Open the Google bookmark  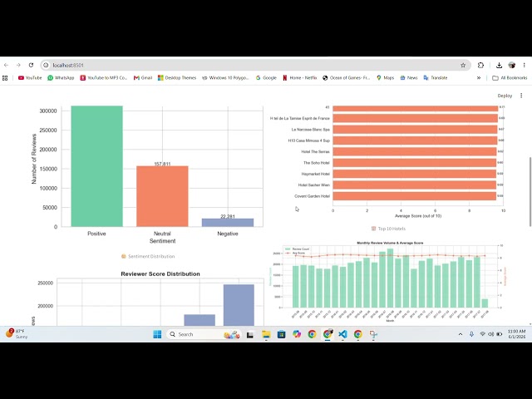pos(266,77)
